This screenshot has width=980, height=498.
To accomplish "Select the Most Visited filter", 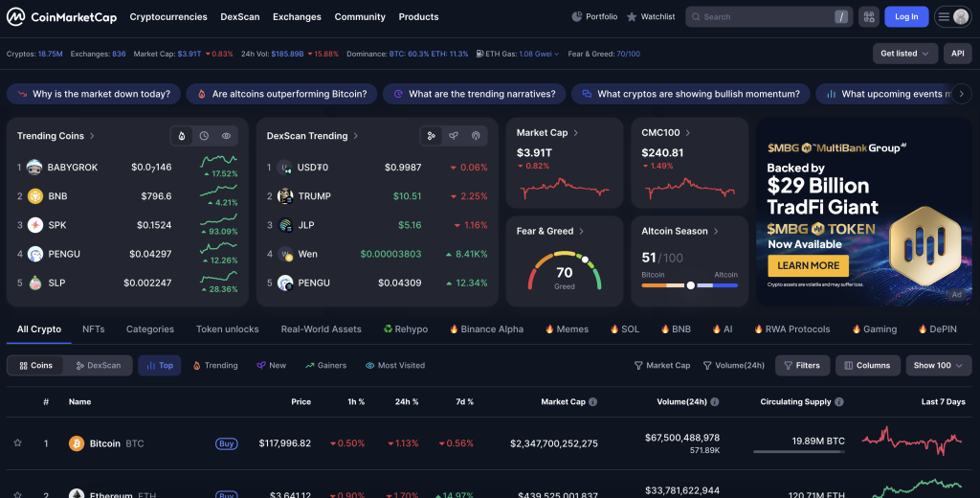I will tap(395, 366).
